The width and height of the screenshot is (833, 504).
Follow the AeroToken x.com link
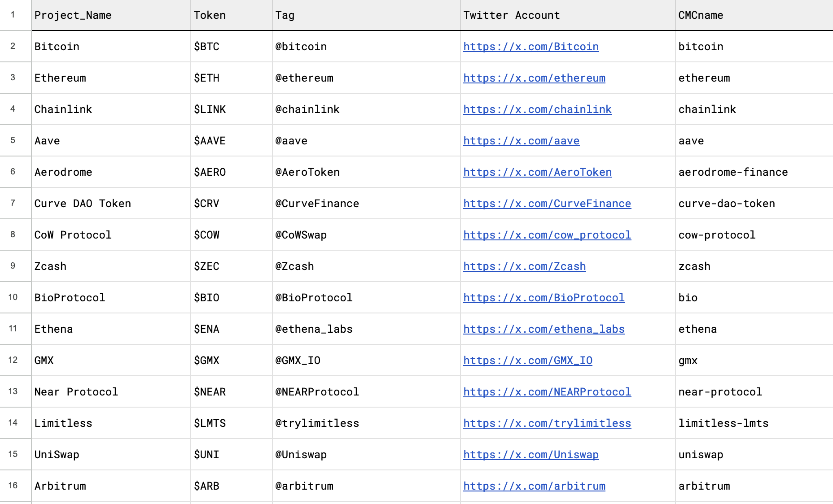point(537,172)
